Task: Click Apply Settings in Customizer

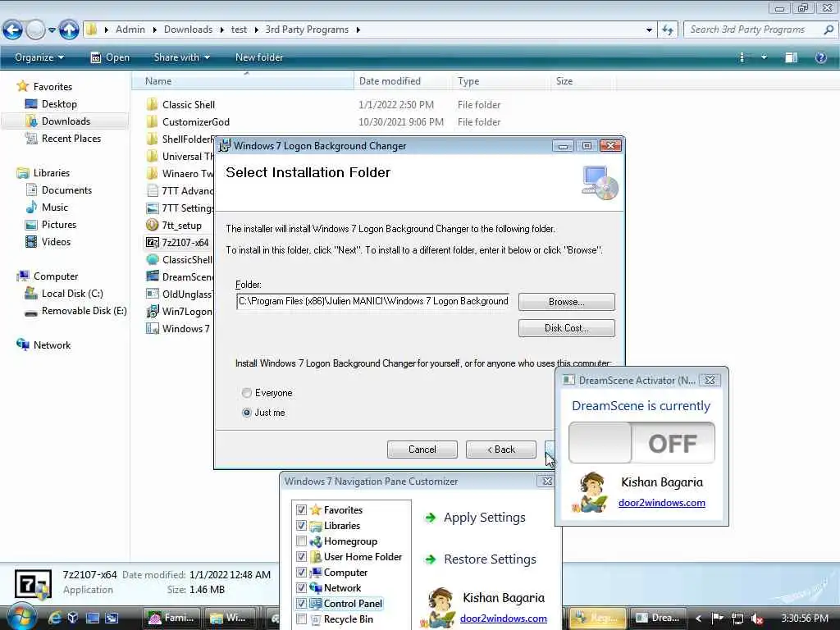Action: click(x=475, y=518)
